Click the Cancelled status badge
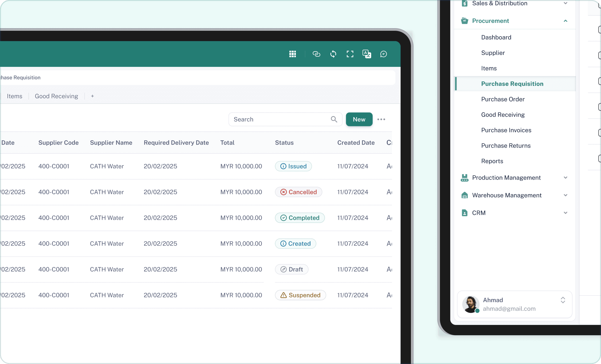Viewport: 601px width, 364px height. [x=298, y=192]
